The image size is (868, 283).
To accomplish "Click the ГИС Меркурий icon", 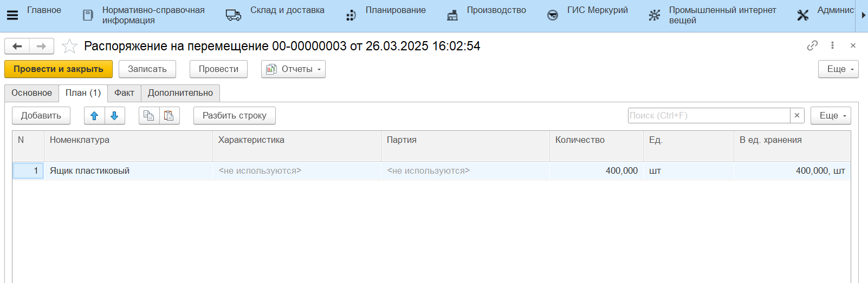I will coord(553,15).
